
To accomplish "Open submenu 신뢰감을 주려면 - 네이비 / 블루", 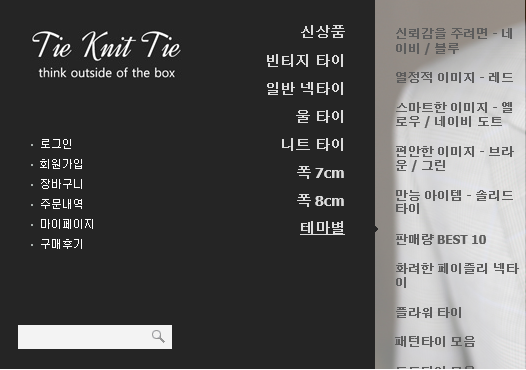I will coord(454,41).
